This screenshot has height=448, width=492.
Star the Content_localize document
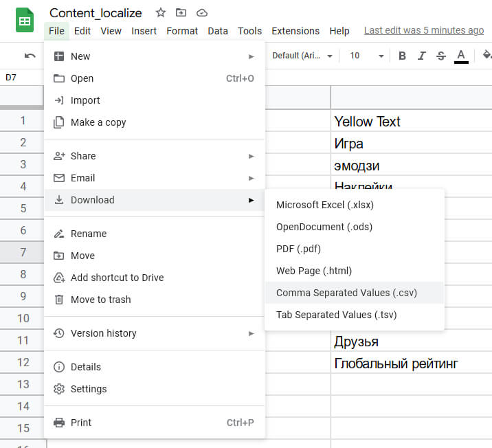coord(161,12)
